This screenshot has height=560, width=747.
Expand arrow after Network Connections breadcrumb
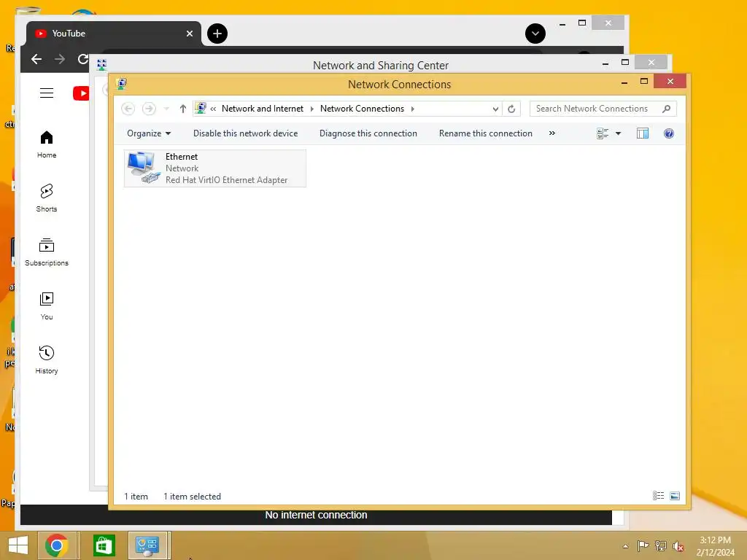[x=413, y=109]
